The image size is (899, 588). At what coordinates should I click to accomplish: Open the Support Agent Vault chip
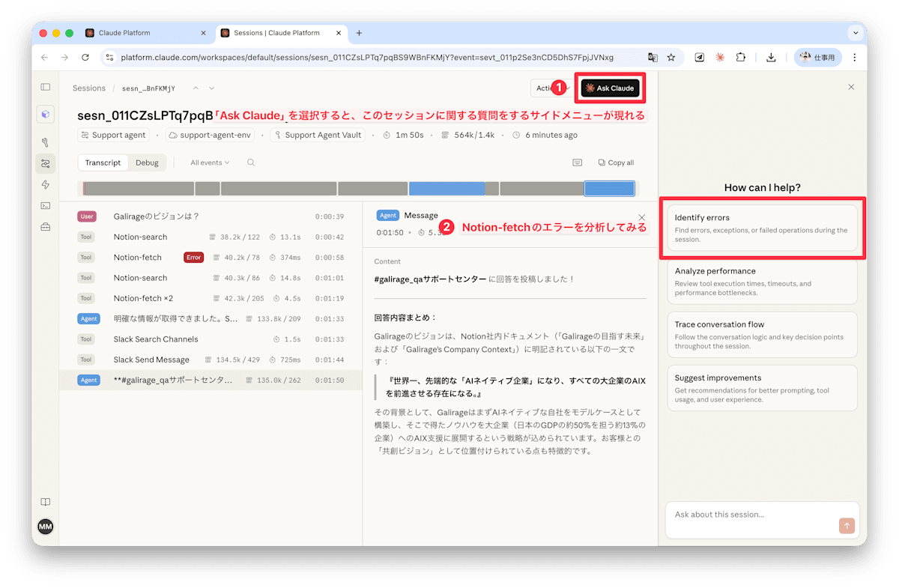319,136
